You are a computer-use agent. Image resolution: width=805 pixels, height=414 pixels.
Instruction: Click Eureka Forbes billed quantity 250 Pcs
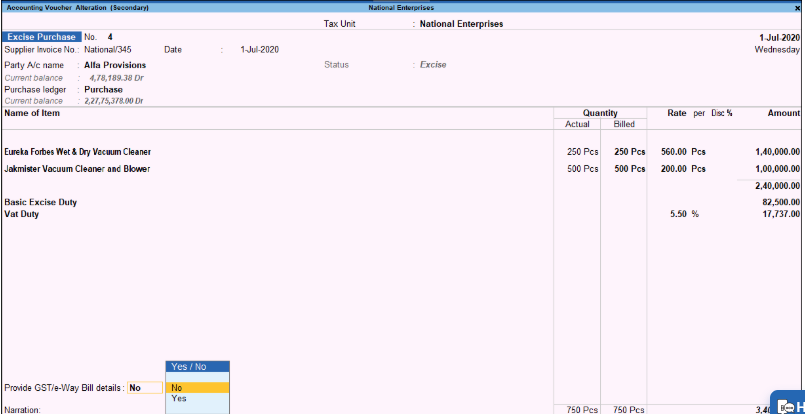[x=630, y=152]
